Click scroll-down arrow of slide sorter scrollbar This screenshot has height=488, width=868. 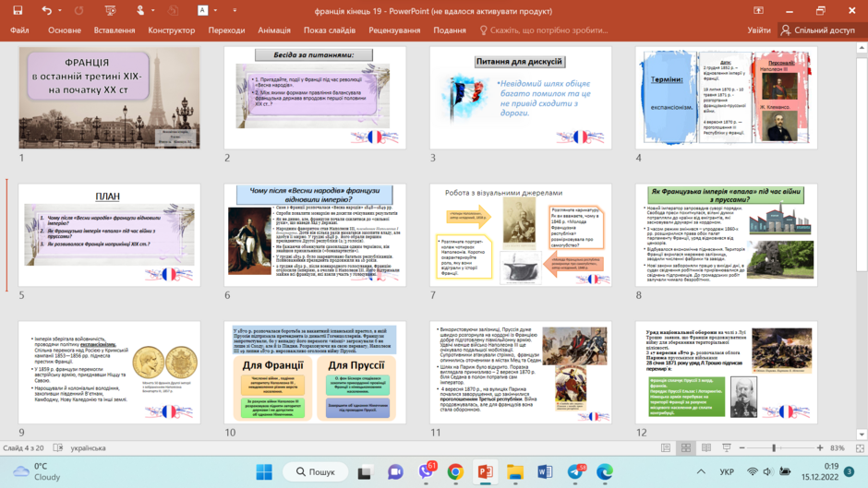(862, 434)
